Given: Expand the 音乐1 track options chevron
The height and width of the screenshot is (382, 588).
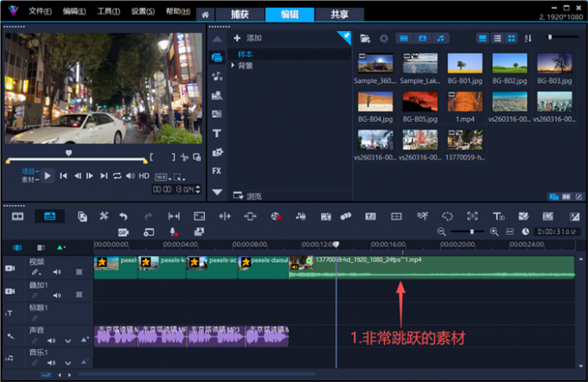Looking at the screenshot, I should (x=67, y=363).
